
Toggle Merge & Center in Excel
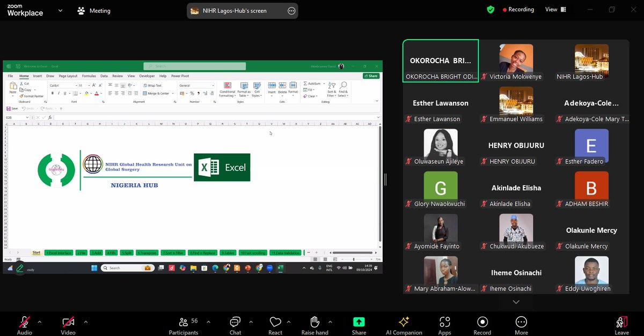pyautogui.click(x=156, y=93)
